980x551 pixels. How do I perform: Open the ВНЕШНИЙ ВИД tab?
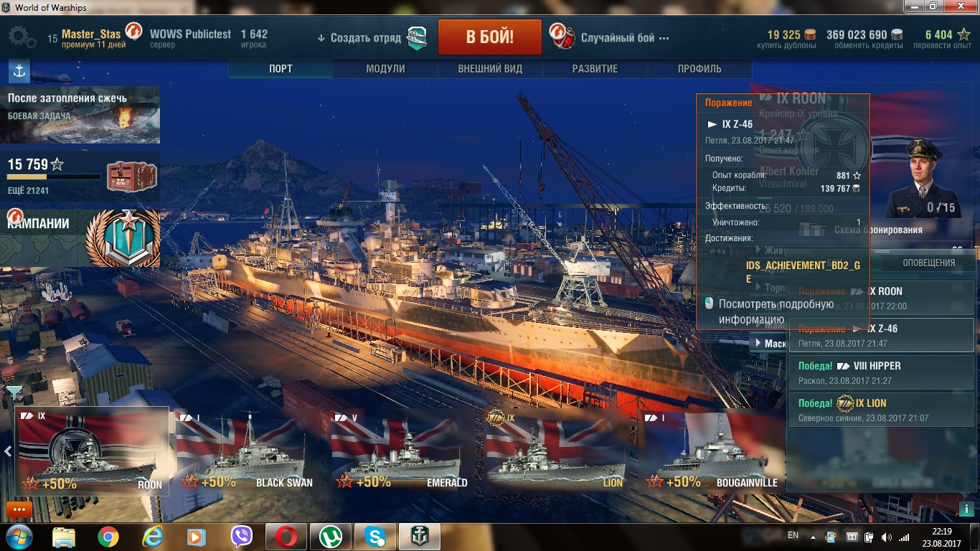(490, 69)
